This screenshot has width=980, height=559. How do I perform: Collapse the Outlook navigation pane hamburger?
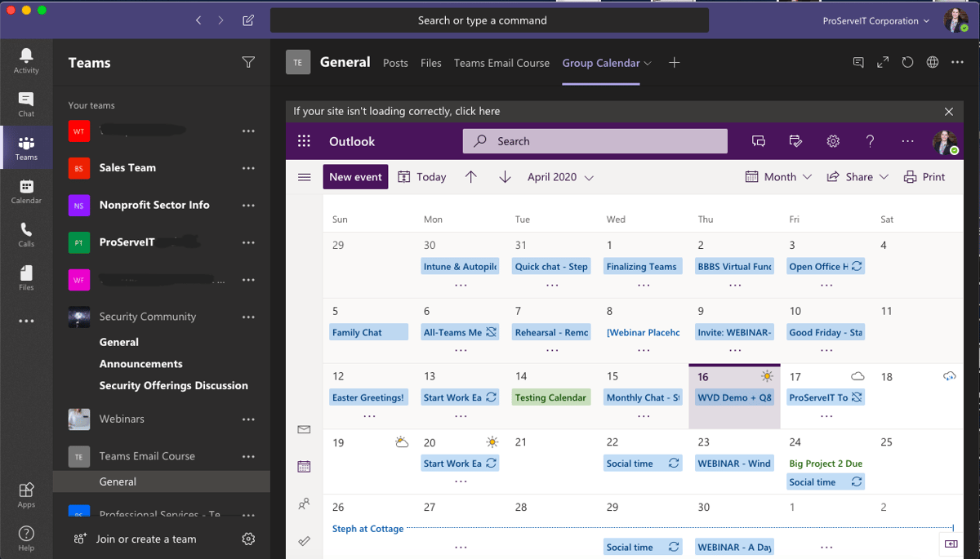pyautogui.click(x=304, y=176)
